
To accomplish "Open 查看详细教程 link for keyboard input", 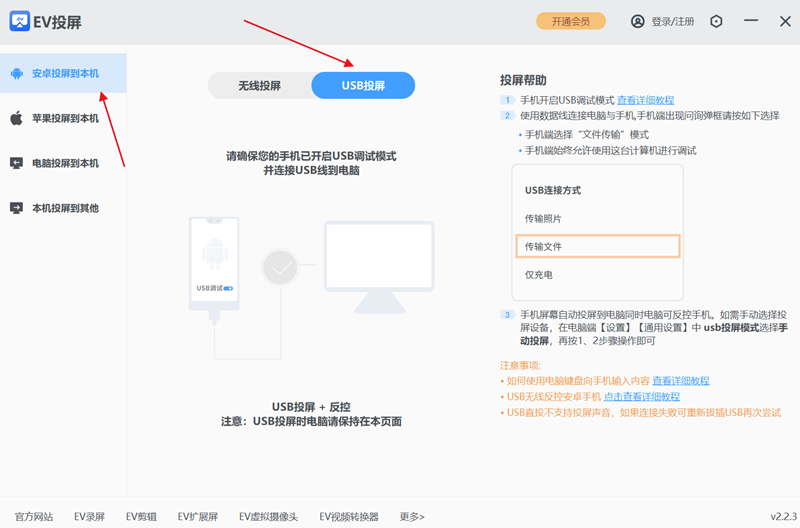I will tap(681, 381).
